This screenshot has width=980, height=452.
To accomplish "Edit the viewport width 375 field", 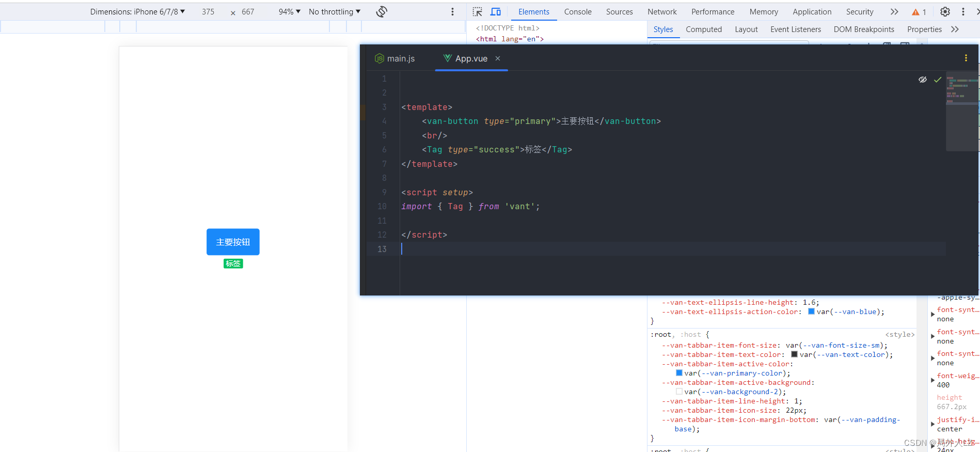I will point(208,11).
